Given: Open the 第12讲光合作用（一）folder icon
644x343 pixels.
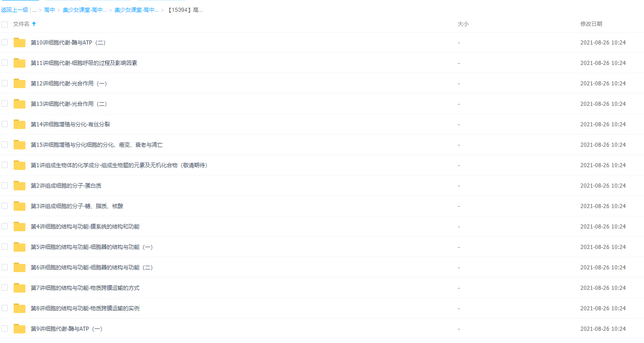Looking at the screenshot, I should click(20, 84).
